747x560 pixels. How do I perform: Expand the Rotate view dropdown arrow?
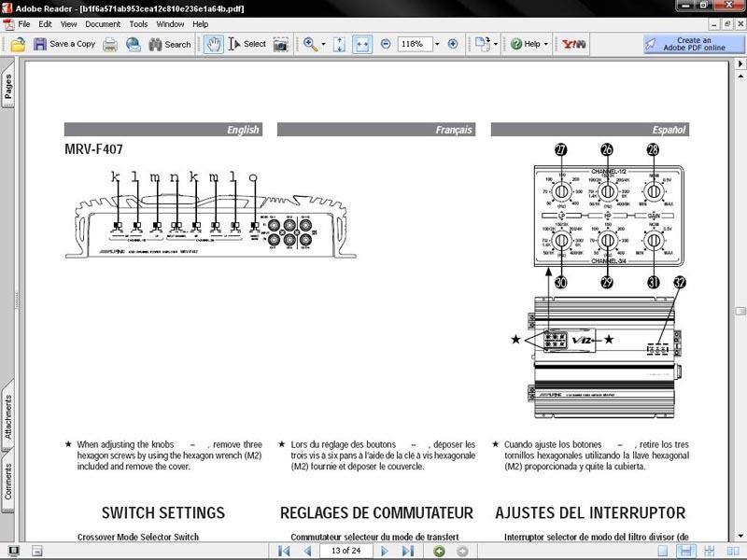click(x=496, y=44)
